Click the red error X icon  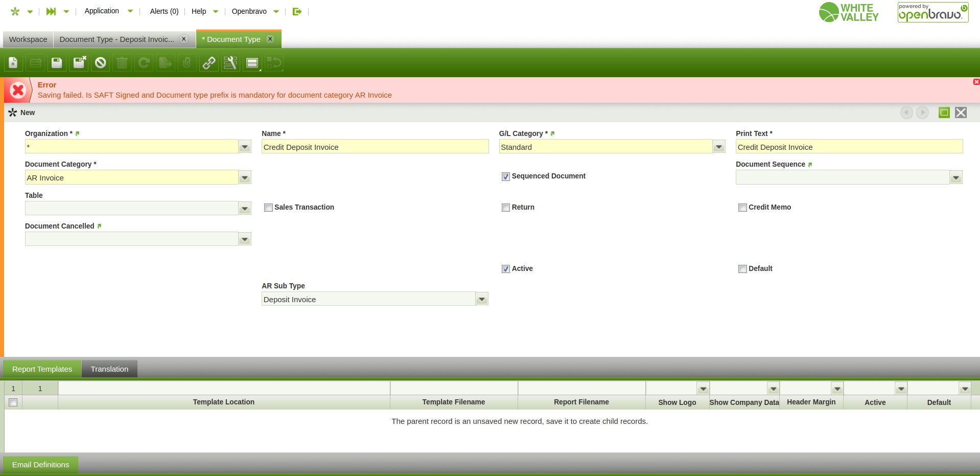(x=18, y=90)
